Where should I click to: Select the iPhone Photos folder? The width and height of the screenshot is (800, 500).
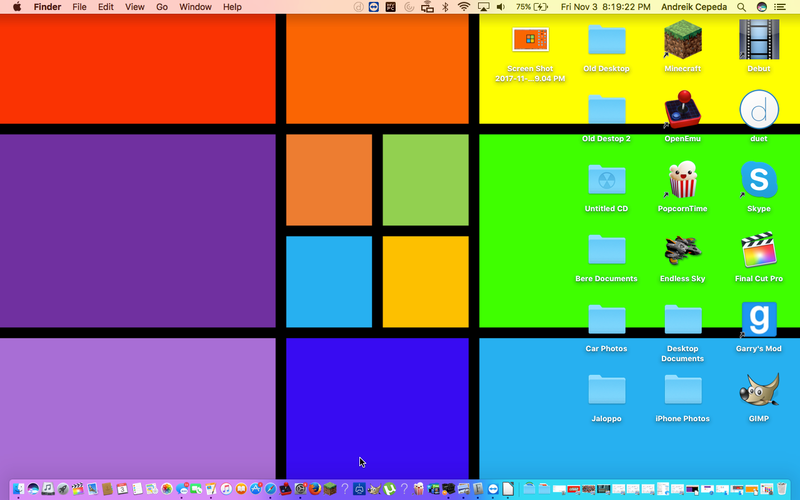(683, 389)
